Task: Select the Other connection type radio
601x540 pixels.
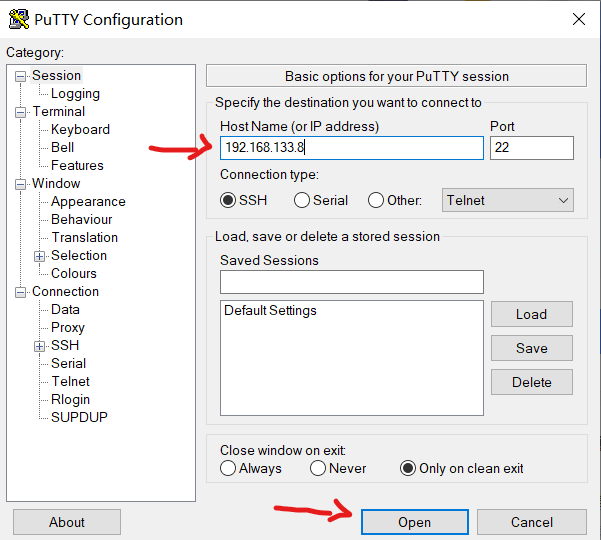Action: (x=376, y=200)
